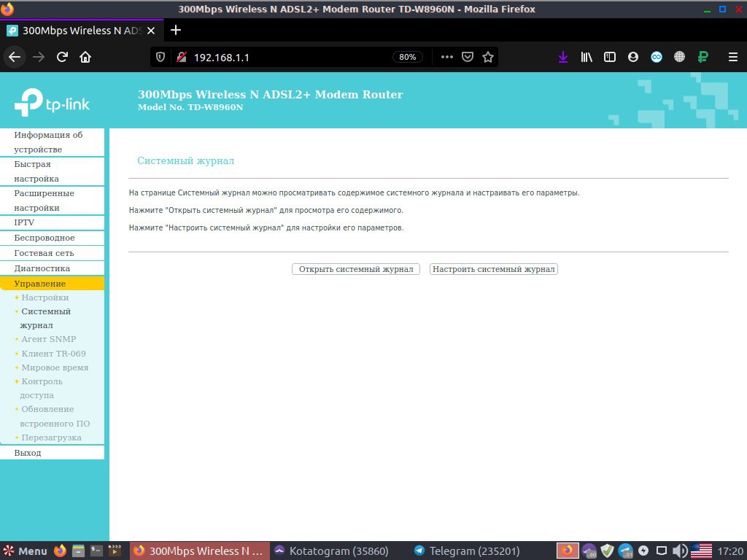Open the media clapperboard taskbar icon
The image size is (747, 560).
115,551
